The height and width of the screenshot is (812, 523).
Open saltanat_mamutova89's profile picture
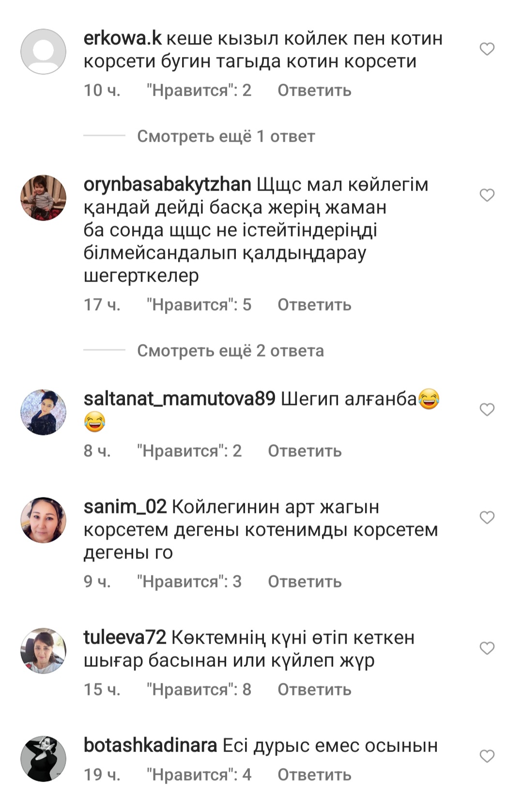click(43, 412)
